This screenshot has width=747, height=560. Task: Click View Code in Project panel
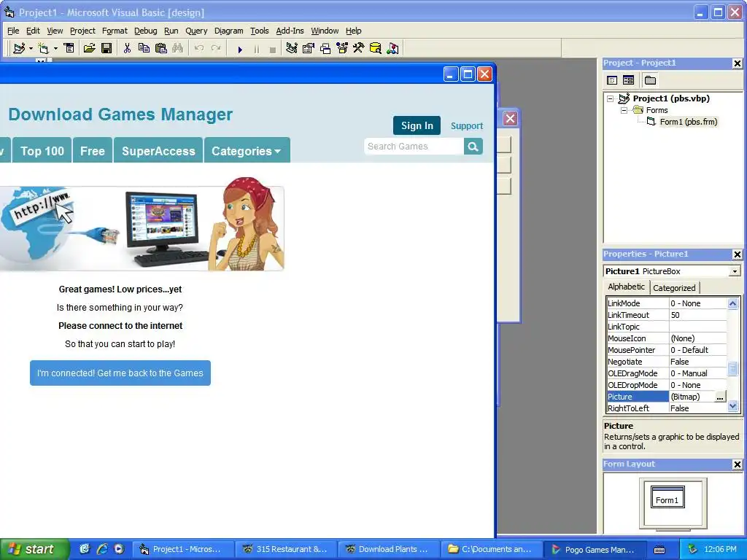click(612, 80)
